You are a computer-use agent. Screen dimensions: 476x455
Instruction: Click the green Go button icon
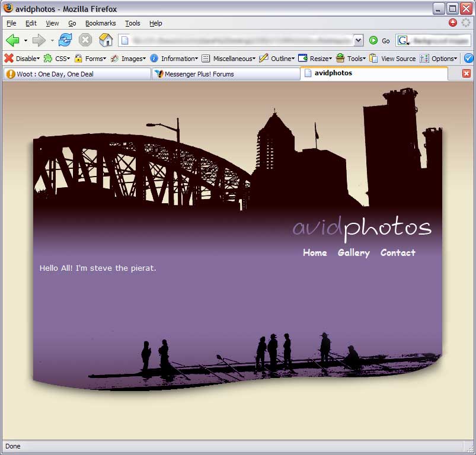click(373, 40)
